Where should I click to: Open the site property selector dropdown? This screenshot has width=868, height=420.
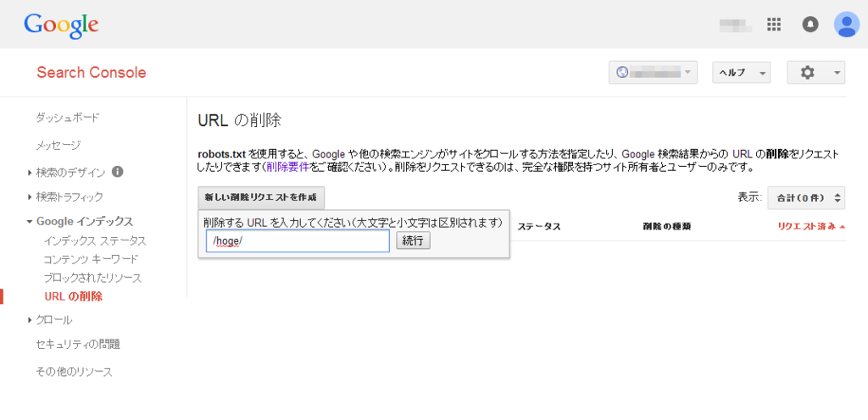[x=653, y=72]
